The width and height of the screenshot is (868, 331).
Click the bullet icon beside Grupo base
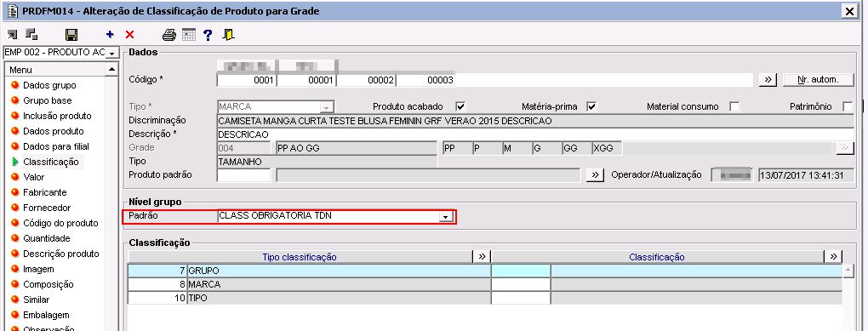pyautogui.click(x=15, y=100)
